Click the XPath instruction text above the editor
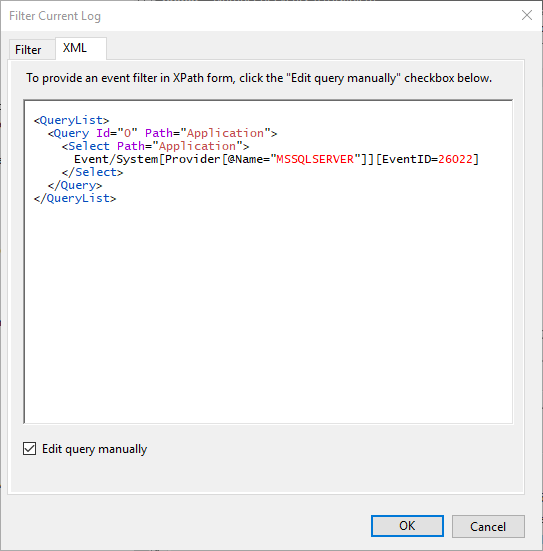Viewport: 543px width, 551px height. 259,78
